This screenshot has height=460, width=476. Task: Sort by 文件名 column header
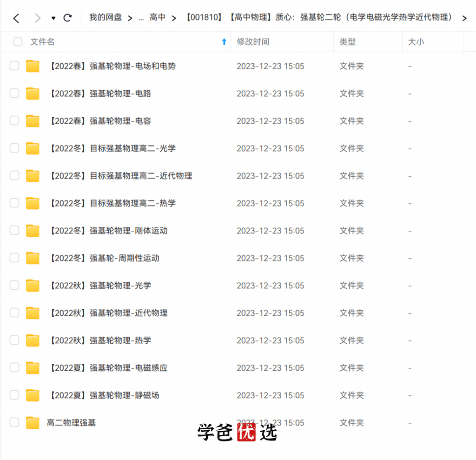pyautogui.click(x=42, y=41)
